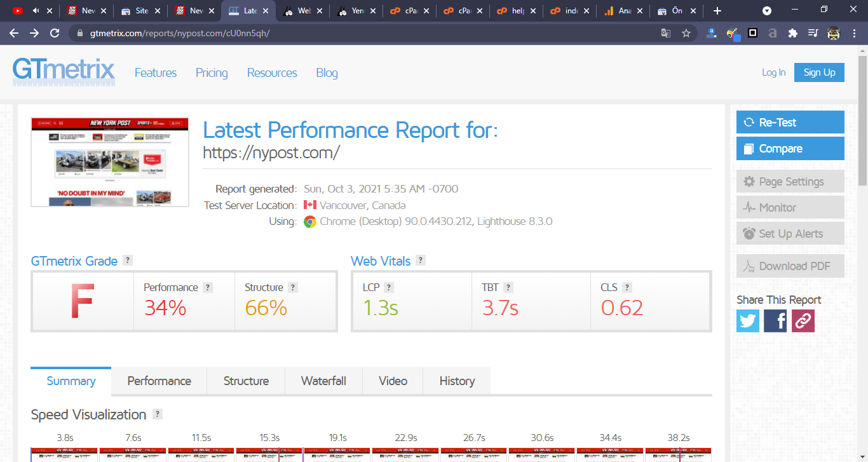Click the 1.3s LCP value
This screenshot has height=462, width=868.
[x=381, y=308]
